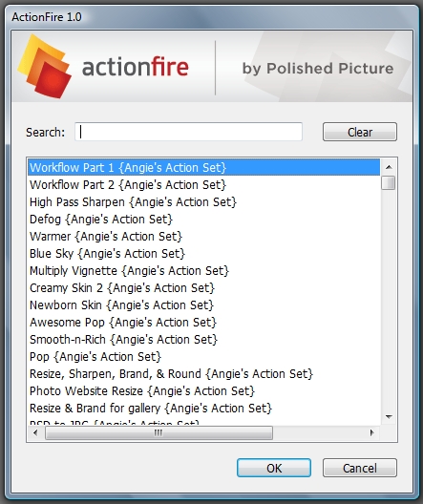
Task: Confirm with the OK button
Action: pyautogui.click(x=274, y=468)
